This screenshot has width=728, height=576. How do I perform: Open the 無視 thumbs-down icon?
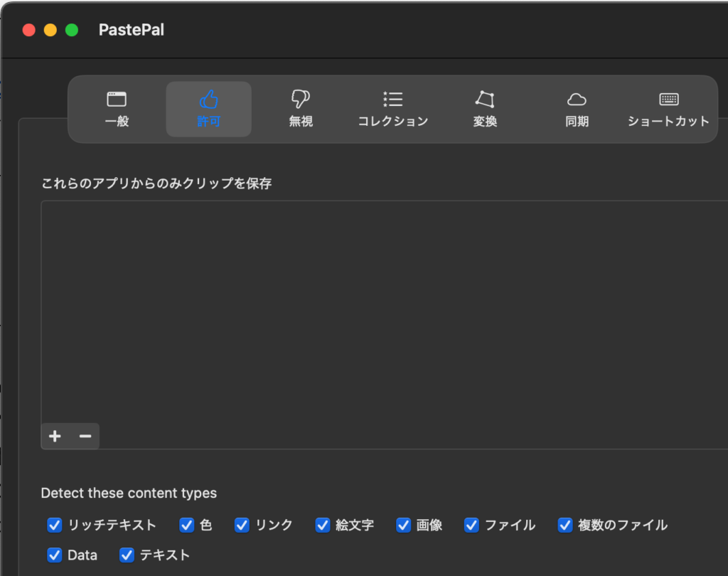pyautogui.click(x=301, y=100)
